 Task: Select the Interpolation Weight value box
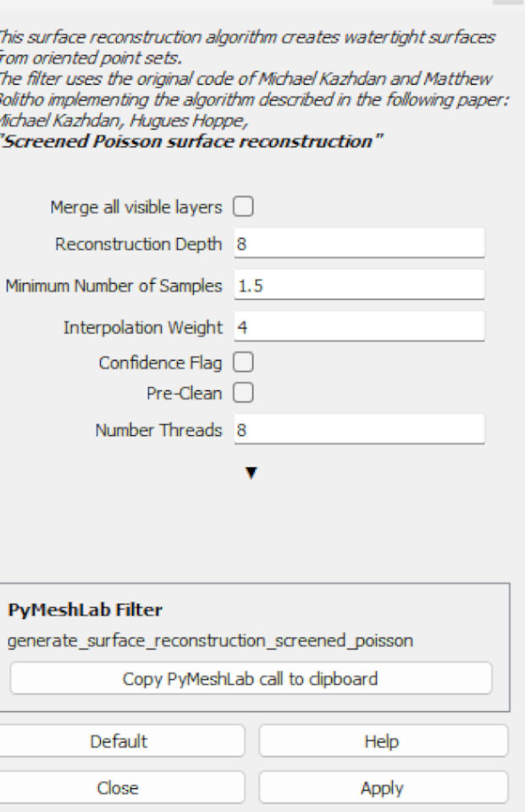click(x=358, y=327)
